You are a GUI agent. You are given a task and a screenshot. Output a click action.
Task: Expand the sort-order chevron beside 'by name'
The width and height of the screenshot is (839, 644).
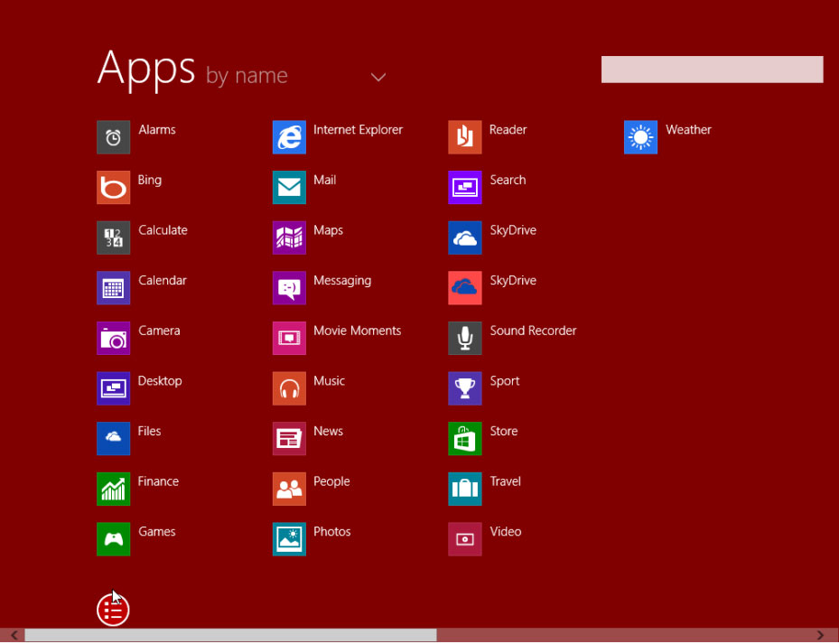pyautogui.click(x=378, y=78)
